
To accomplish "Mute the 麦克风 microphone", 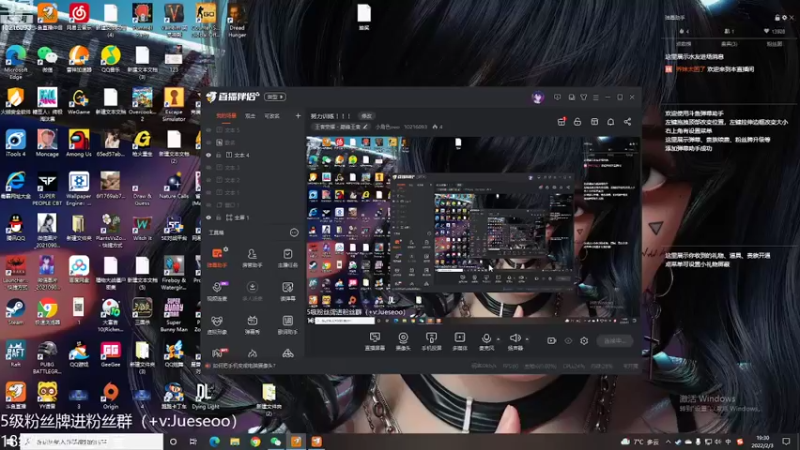I will pyautogui.click(x=486, y=341).
